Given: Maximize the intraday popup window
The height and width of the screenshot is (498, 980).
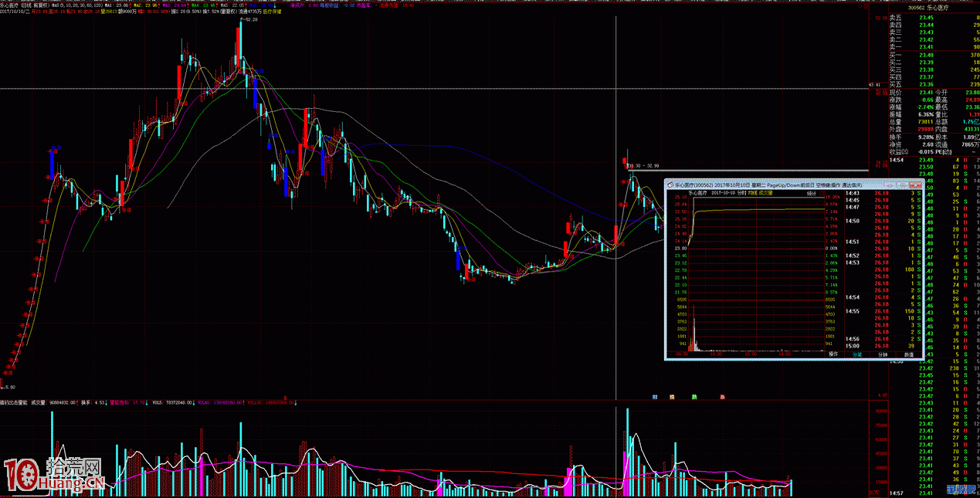Looking at the screenshot, I should 901,185.
